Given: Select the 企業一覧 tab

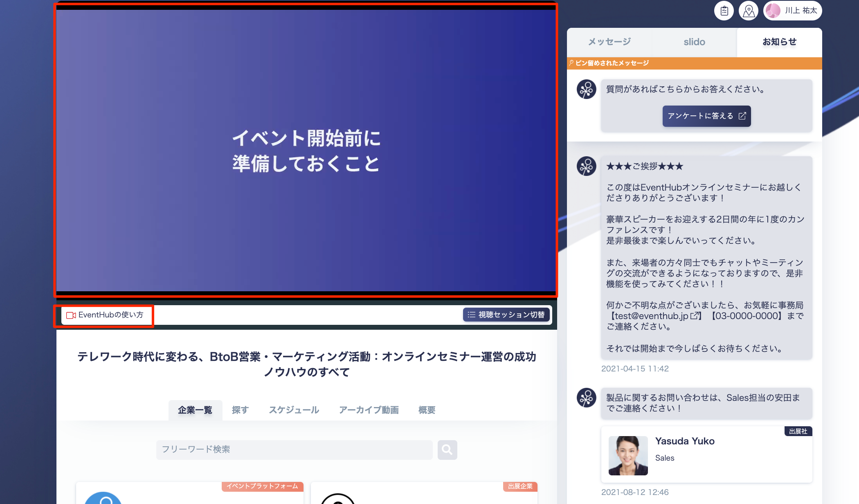Looking at the screenshot, I should [195, 410].
